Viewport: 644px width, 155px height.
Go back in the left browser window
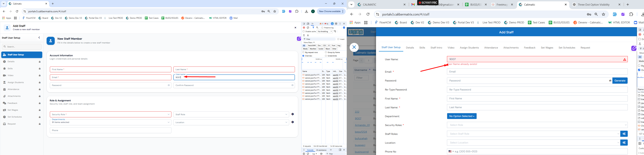4,12
